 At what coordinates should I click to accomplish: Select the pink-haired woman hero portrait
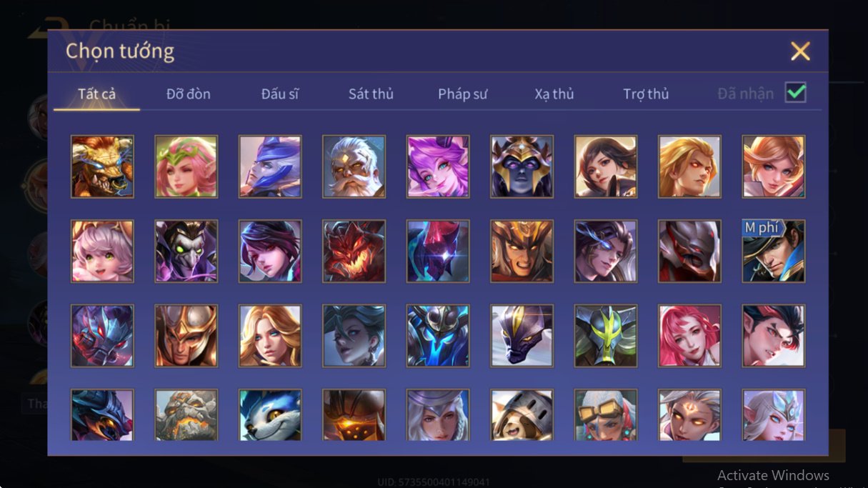(689, 336)
